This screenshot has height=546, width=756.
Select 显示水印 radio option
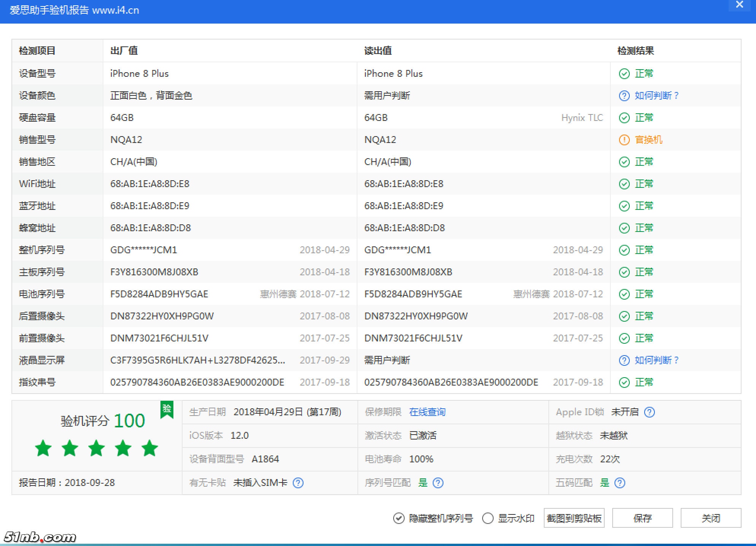point(488,518)
